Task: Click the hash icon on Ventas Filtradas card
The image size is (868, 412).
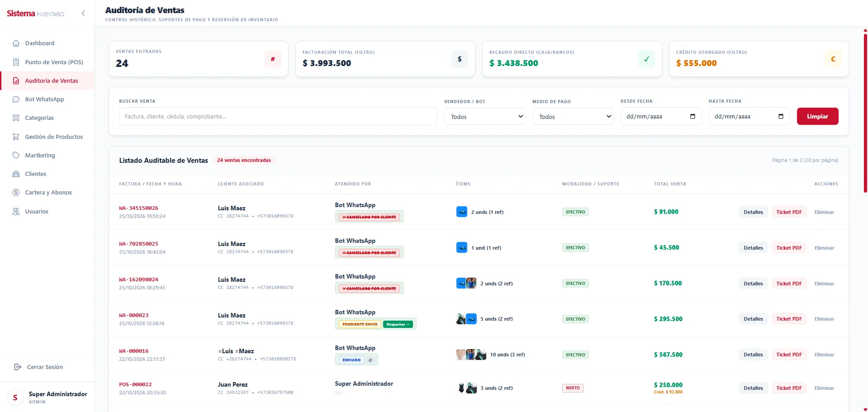Action: tap(273, 59)
